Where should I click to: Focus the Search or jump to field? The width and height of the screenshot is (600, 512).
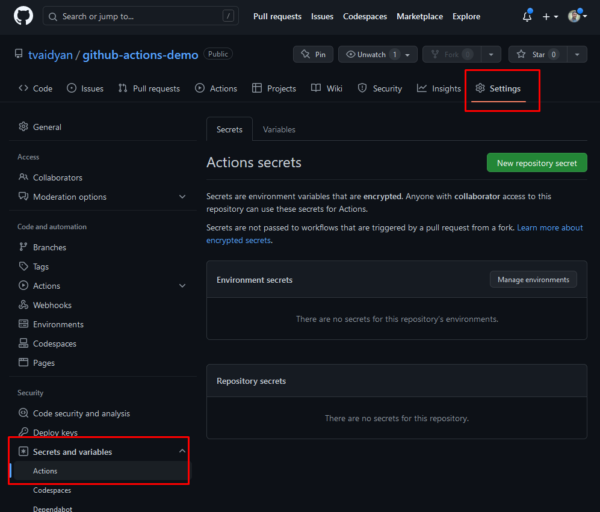coord(140,16)
